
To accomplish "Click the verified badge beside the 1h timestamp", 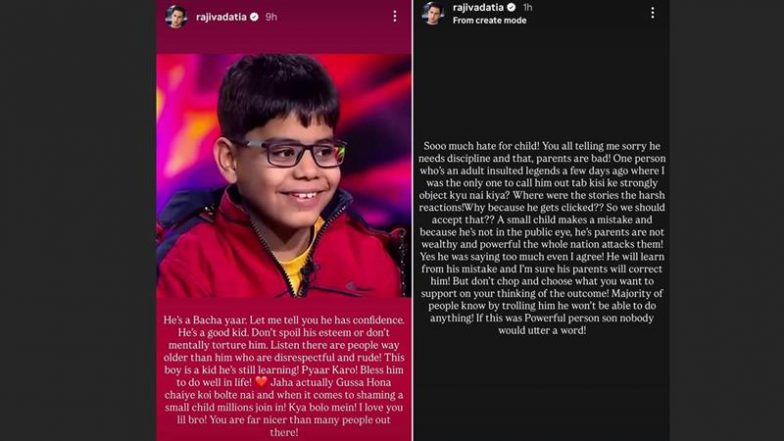I will coord(511,8).
